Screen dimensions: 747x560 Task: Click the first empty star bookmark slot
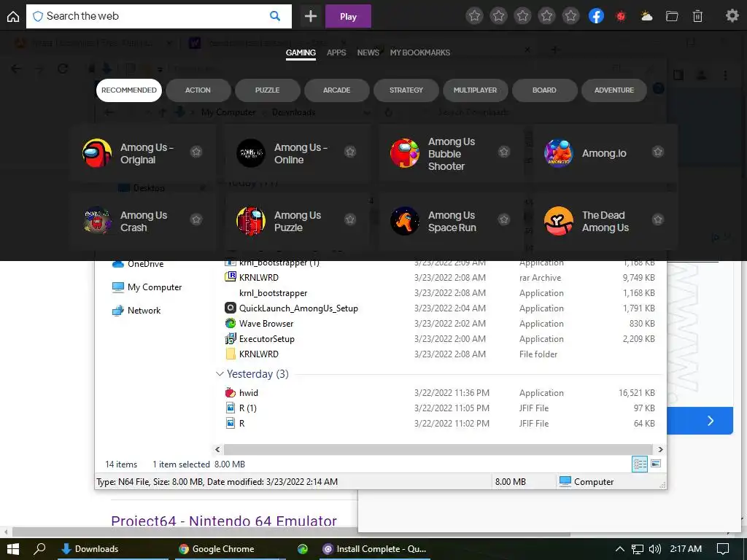[x=474, y=16]
